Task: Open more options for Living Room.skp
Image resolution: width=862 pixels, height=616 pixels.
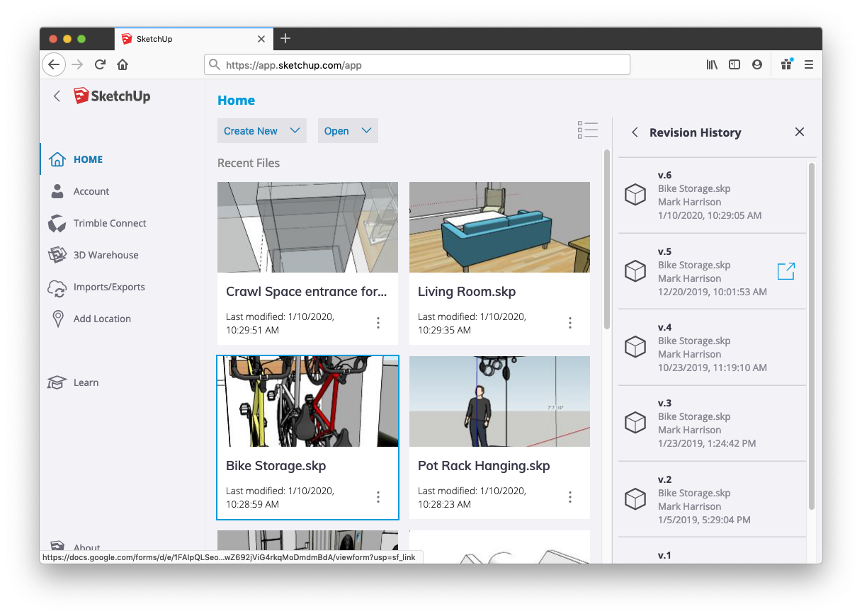Action: (x=570, y=323)
